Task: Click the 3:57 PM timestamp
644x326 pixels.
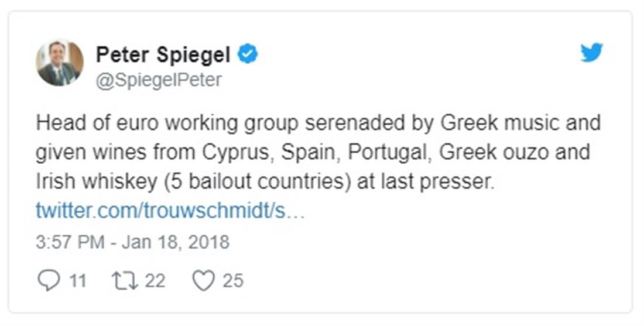Action: [70, 242]
